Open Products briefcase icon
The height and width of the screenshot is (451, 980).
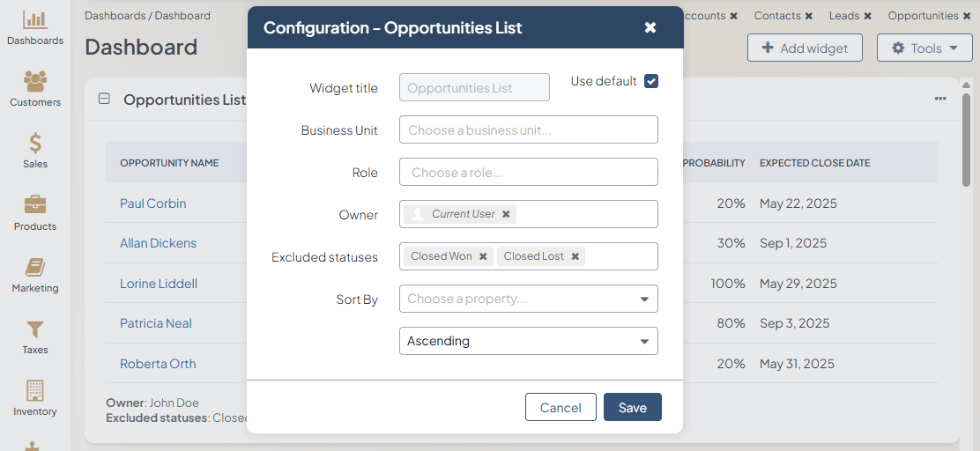click(35, 206)
